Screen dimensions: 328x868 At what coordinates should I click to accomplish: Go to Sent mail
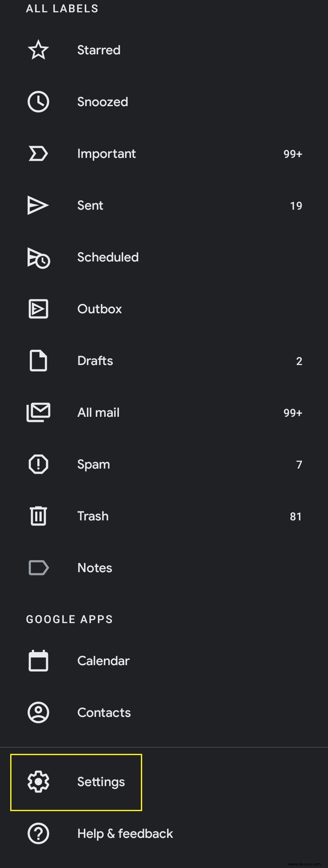pos(164,205)
